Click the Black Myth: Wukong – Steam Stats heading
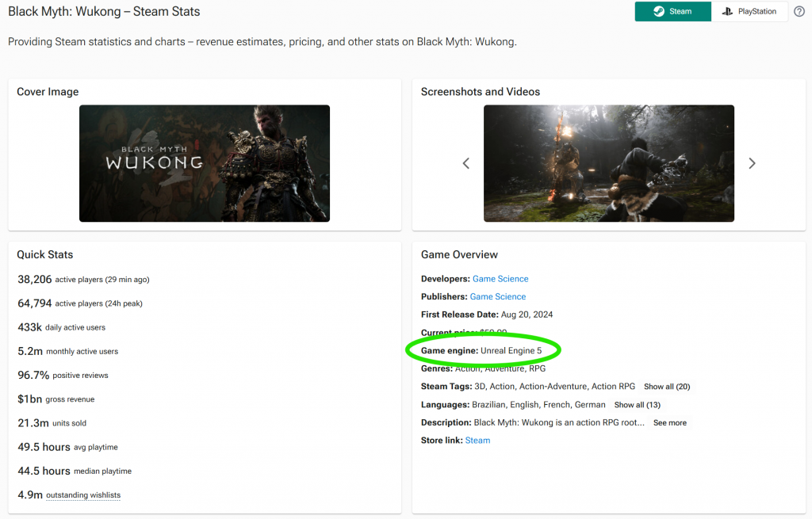The height and width of the screenshot is (519, 812). (x=104, y=11)
